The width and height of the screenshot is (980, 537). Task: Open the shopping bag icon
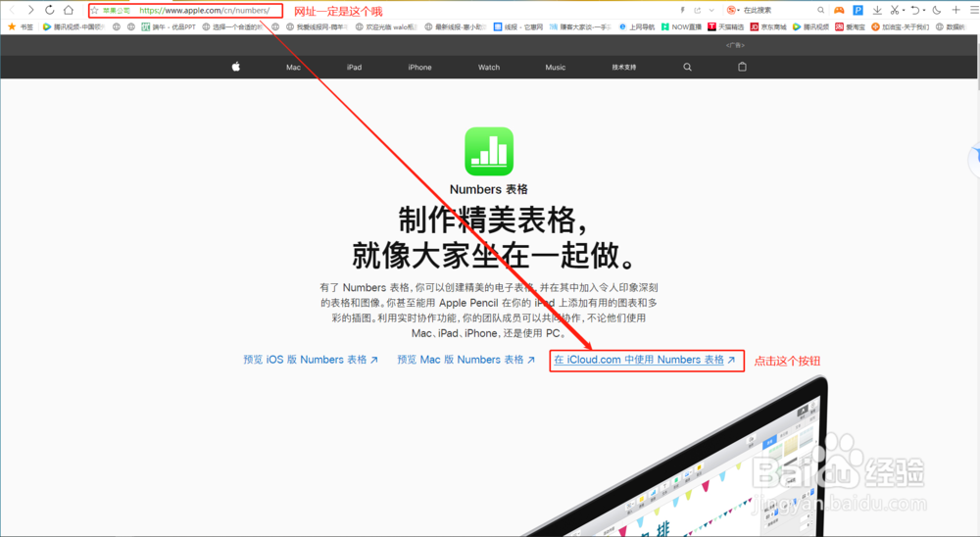[742, 67]
